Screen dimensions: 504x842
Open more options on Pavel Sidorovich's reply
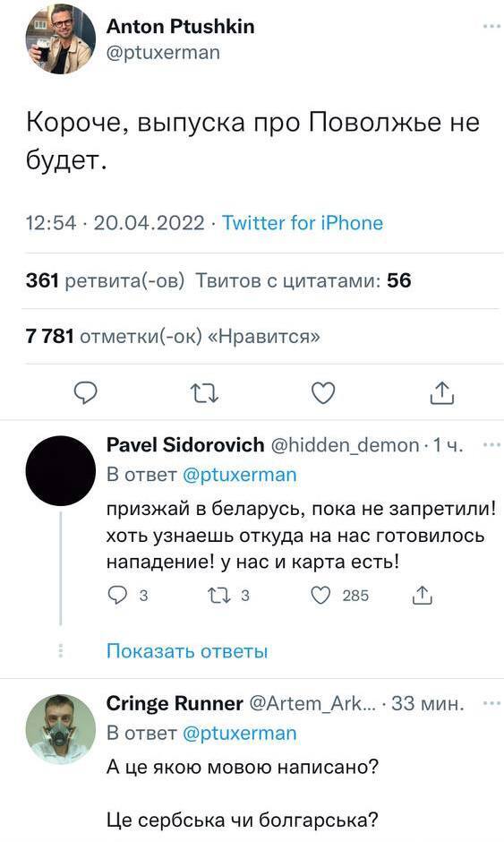[491, 444]
